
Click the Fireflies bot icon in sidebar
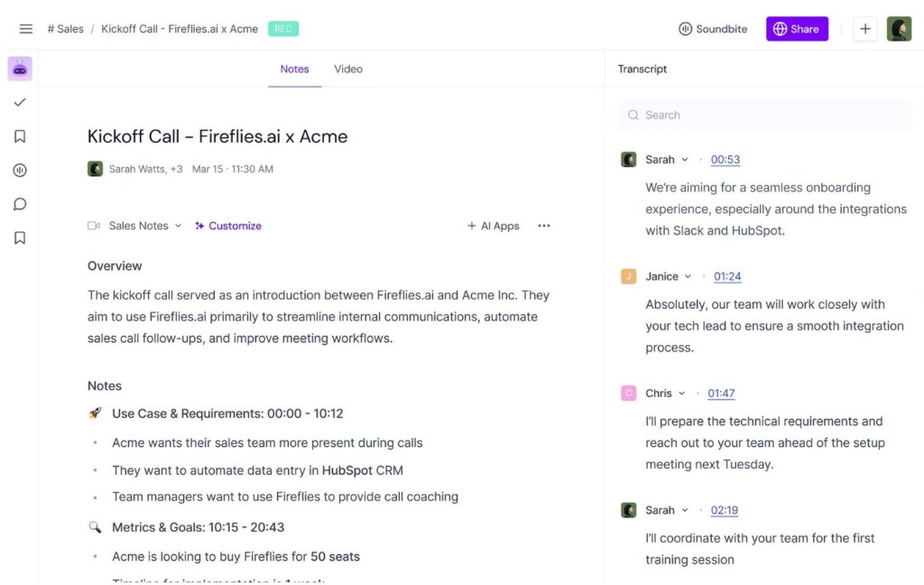pyautogui.click(x=20, y=69)
